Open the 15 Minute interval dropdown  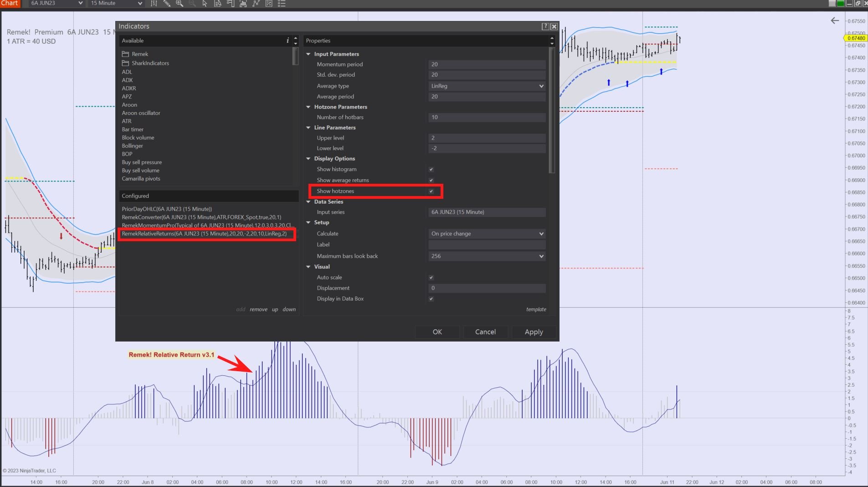pyautogui.click(x=116, y=3)
